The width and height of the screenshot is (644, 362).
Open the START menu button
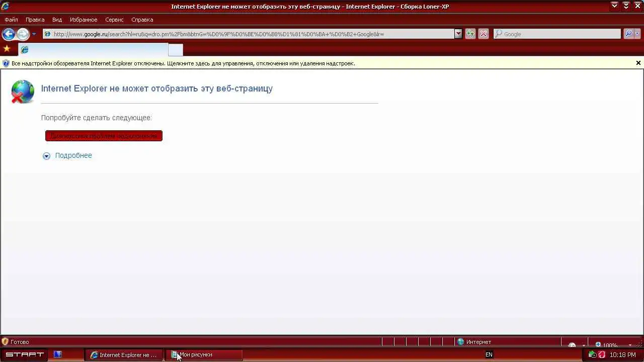click(x=25, y=354)
